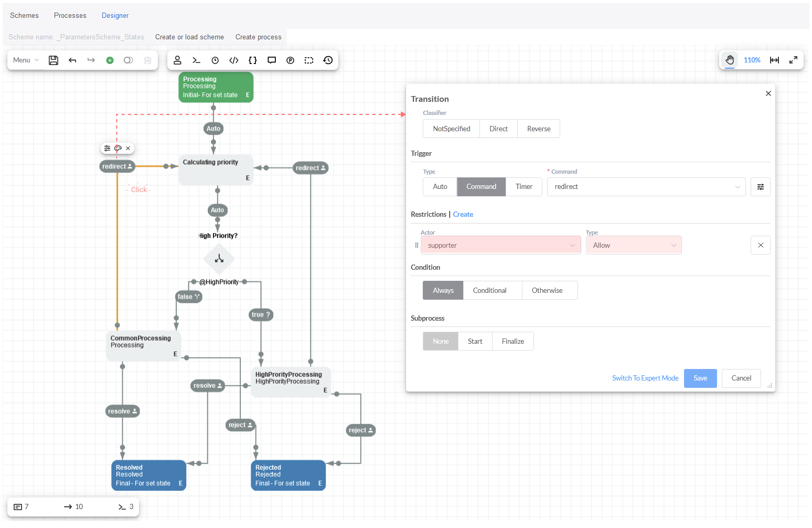812x528 pixels.
Task: Select the Calculating priority activity node
Action: click(216, 170)
